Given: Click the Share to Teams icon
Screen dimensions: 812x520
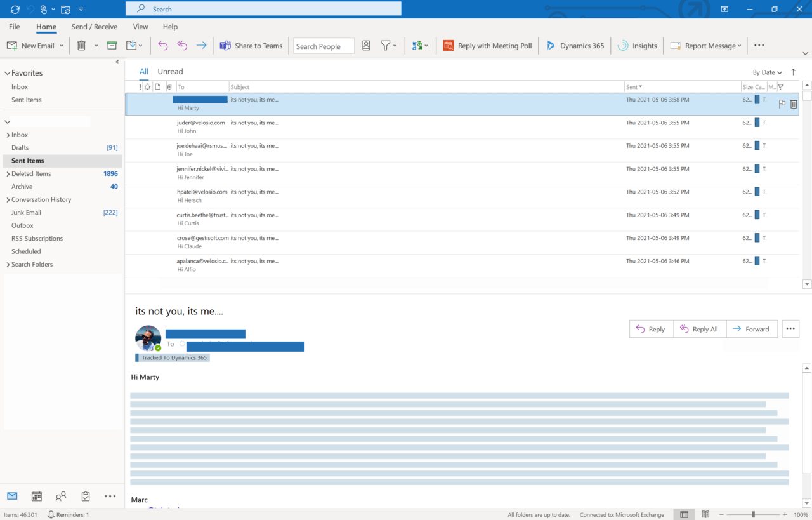Looking at the screenshot, I should click(x=226, y=46).
